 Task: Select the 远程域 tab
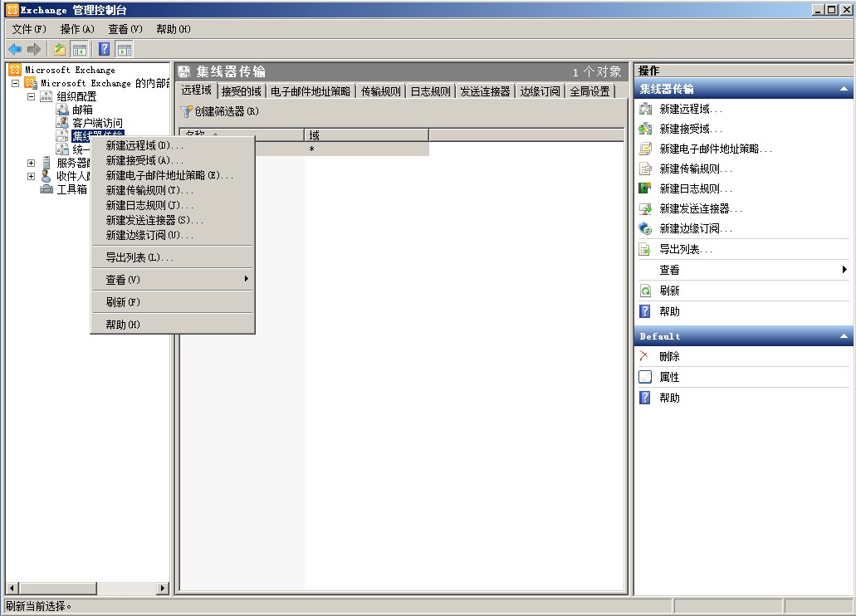pyautogui.click(x=197, y=90)
